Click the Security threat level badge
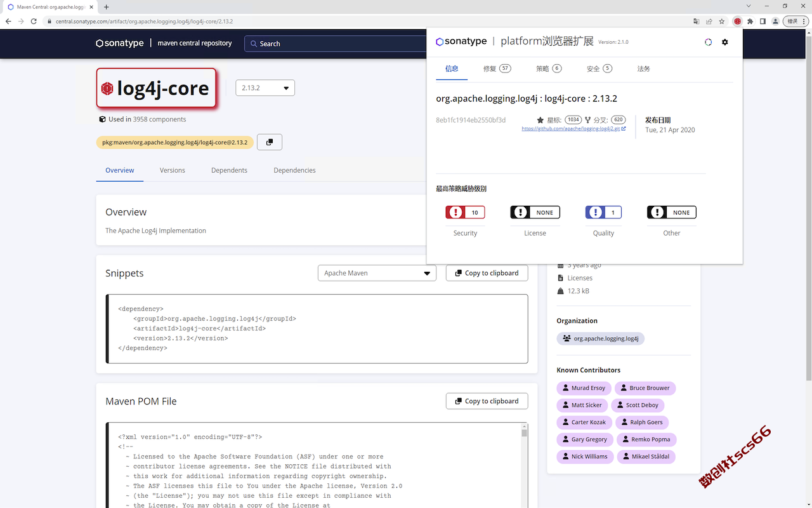This screenshot has height=508, width=812. [465, 212]
